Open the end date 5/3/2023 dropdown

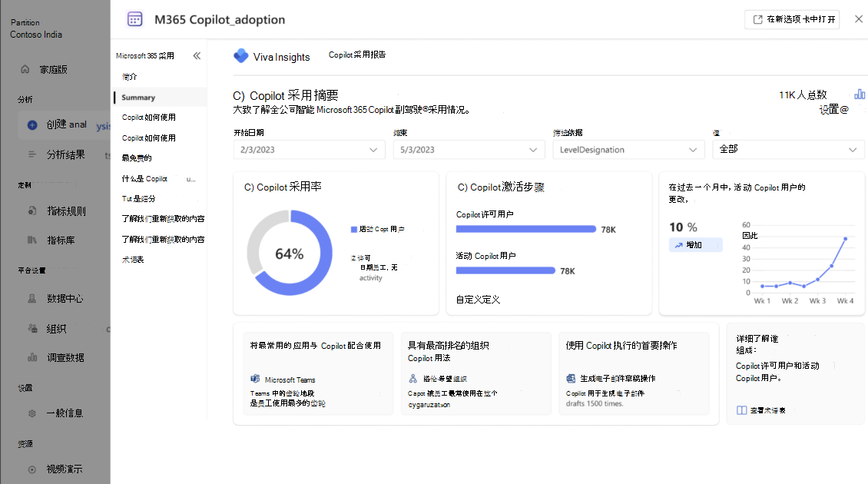pos(469,150)
